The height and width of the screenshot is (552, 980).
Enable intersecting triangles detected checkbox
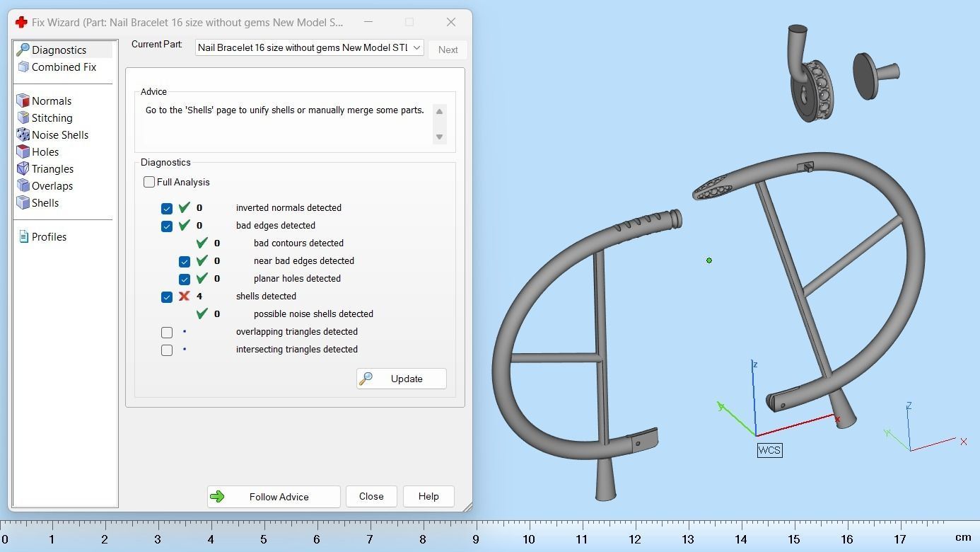pyautogui.click(x=167, y=350)
